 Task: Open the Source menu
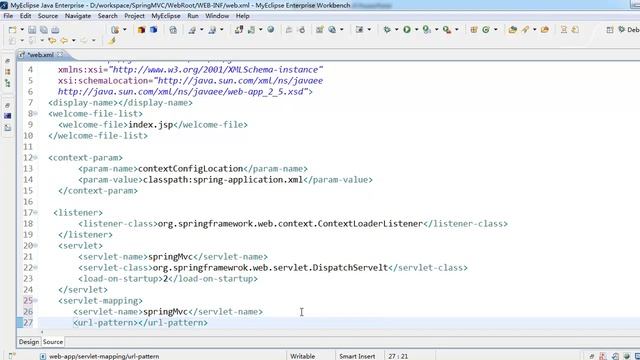[x=48, y=16]
